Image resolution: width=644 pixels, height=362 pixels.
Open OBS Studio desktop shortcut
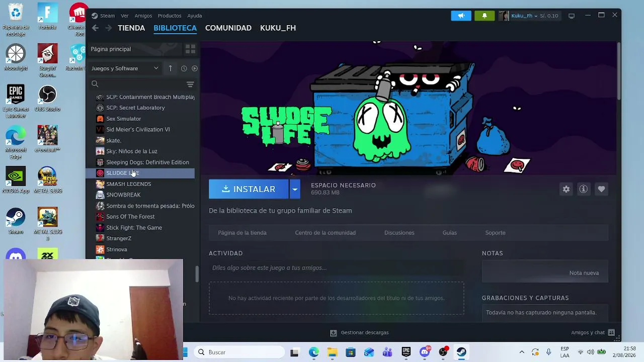(47, 99)
